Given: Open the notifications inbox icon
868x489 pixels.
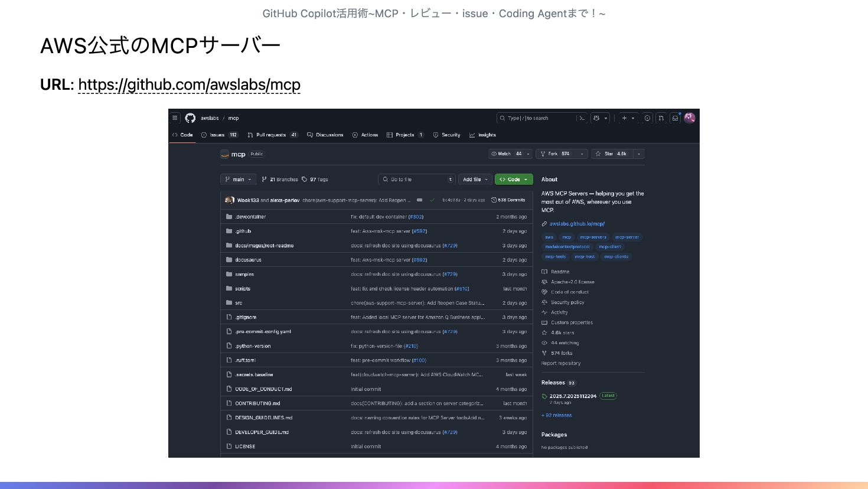Looking at the screenshot, I should click(x=675, y=118).
